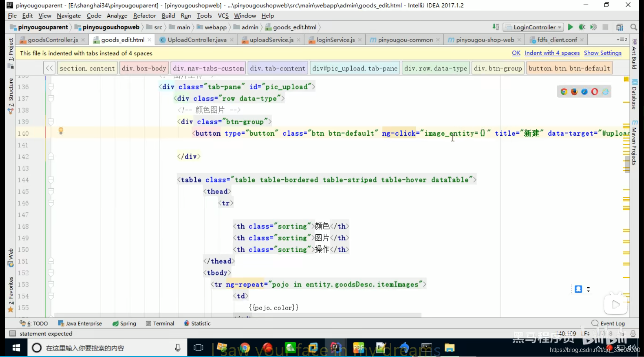Open Search Everywhere magnifier icon
Image resolution: width=644 pixels, height=357 pixels.
coord(634,27)
